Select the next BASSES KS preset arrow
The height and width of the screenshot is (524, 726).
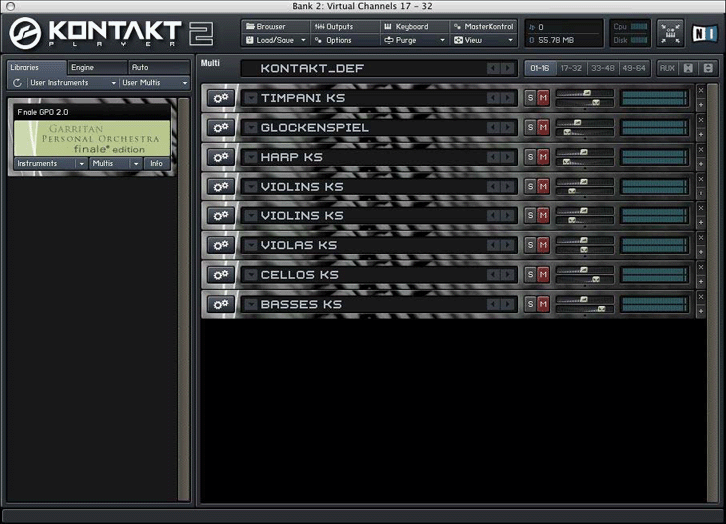coord(508,305)
